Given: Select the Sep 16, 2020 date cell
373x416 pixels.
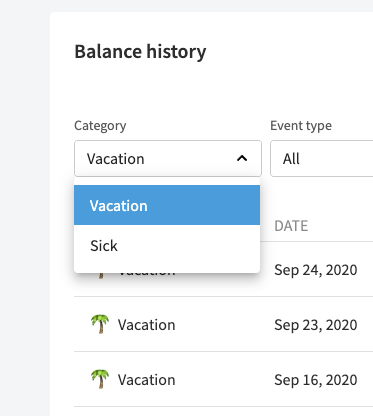Looking at the screenshot, I should pos(315,380).
